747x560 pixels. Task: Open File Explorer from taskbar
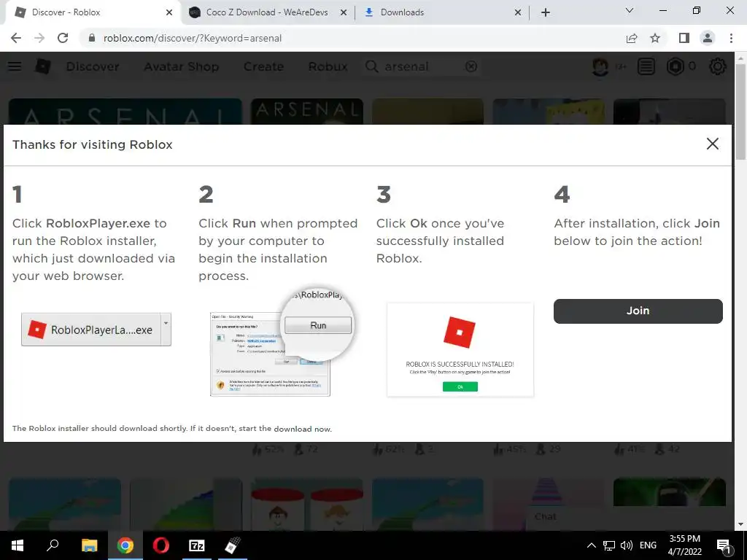coord(89,545)
